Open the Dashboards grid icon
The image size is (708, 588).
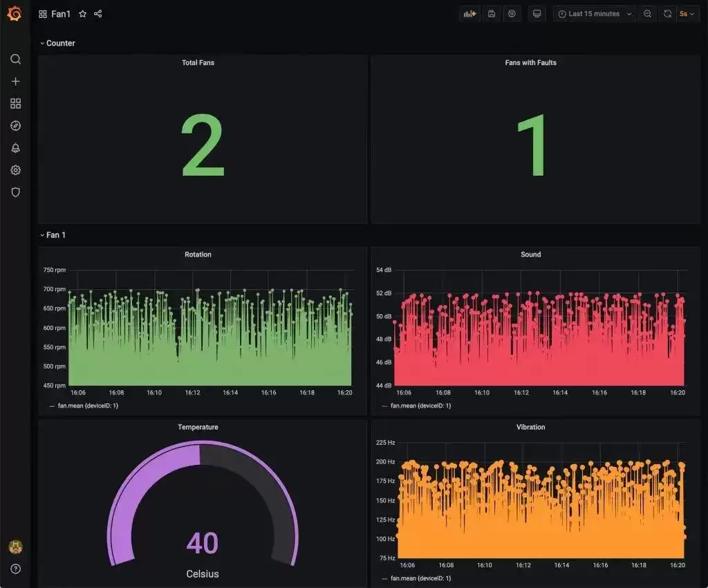click(15, 104)
